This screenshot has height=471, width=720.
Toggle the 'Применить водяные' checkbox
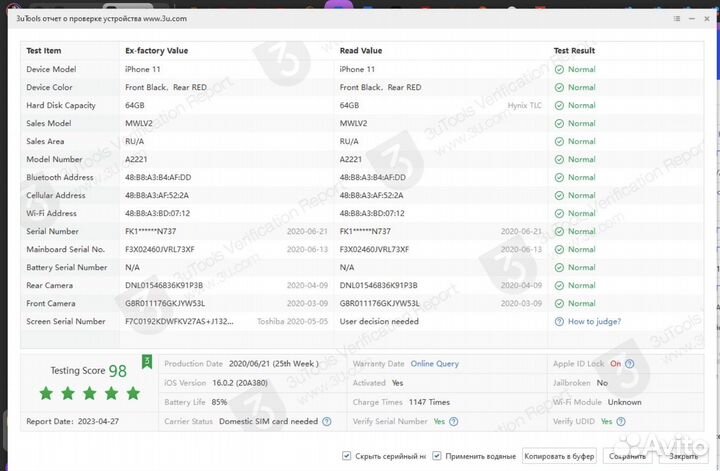click(x=437, y=456)
